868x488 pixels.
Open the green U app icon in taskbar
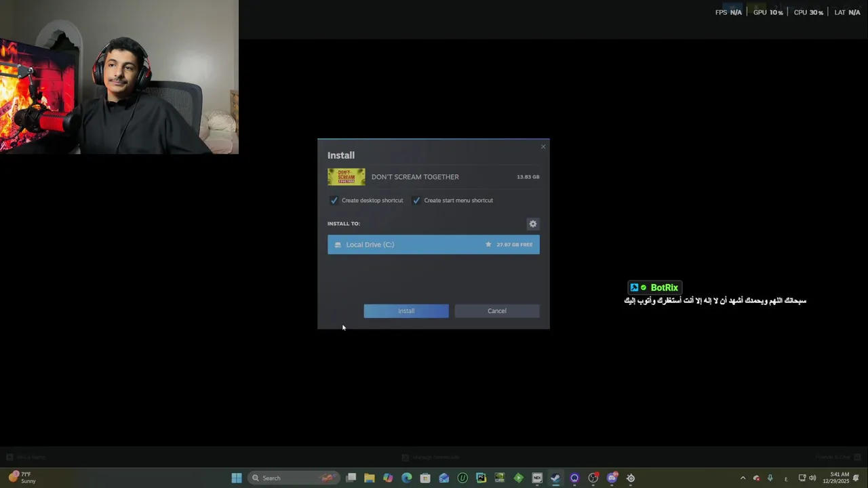point(462,478)
